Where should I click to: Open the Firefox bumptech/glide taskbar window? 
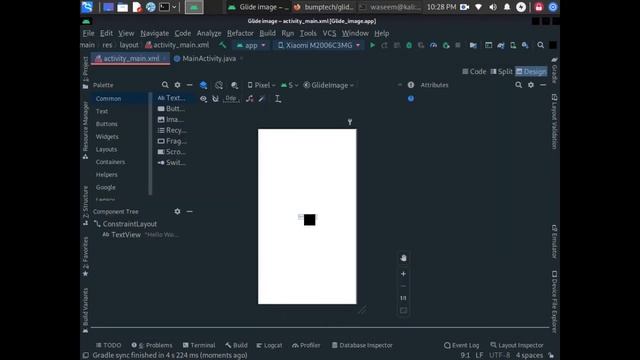(323, 7)
